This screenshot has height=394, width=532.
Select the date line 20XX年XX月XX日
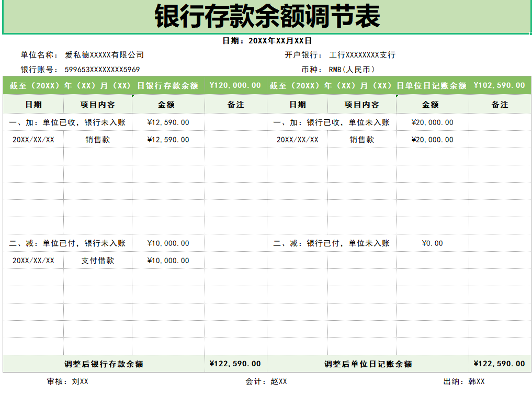267,41
